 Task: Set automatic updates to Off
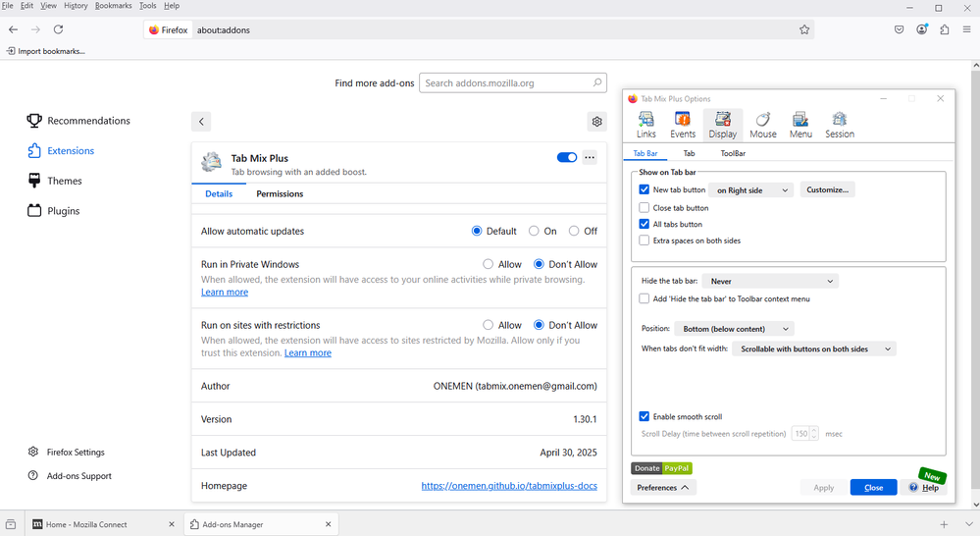[x=574, y=231]
